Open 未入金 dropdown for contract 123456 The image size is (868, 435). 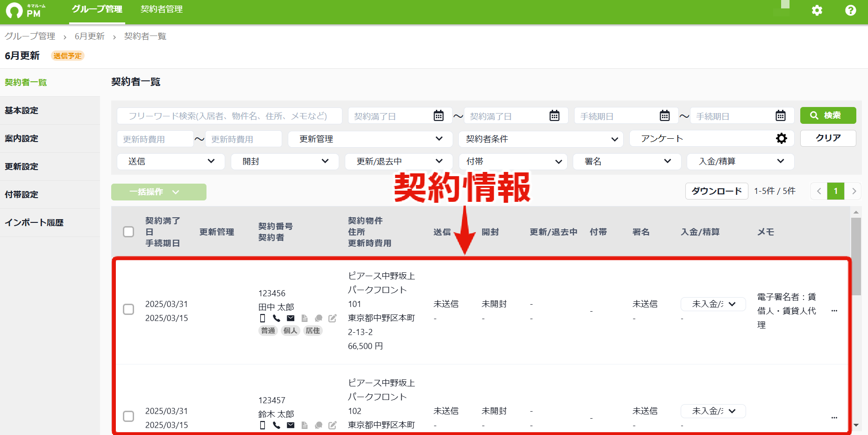[713, 304]
